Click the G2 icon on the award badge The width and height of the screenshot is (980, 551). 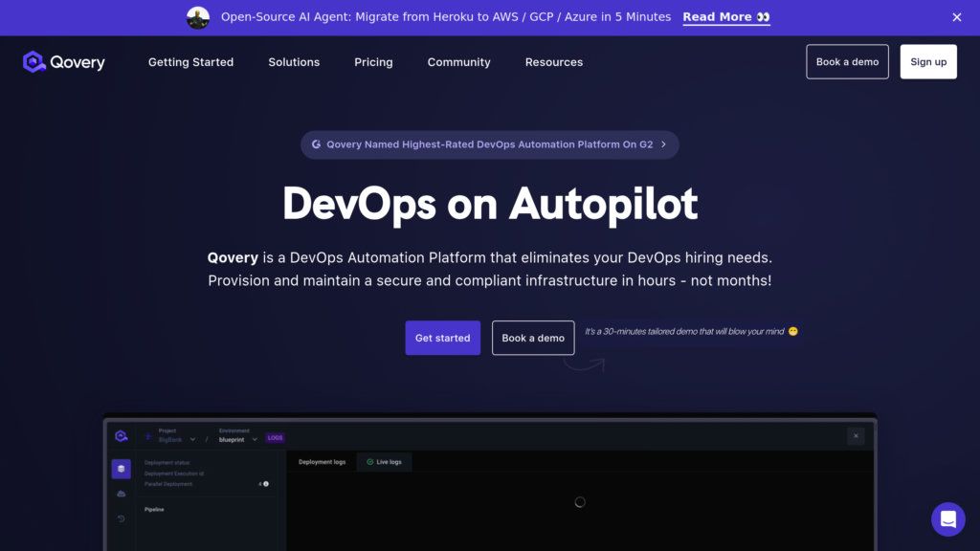(x=317, y=144)
